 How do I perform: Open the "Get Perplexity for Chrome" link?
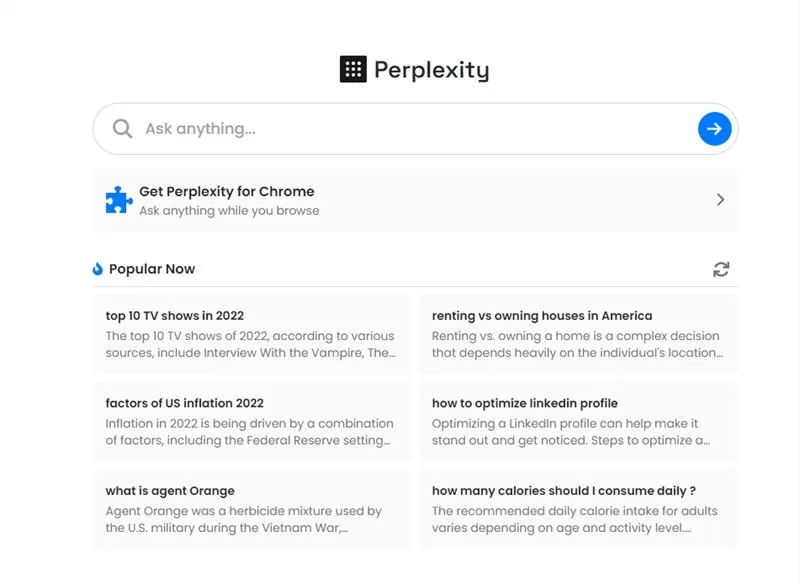tap(227, 191)
